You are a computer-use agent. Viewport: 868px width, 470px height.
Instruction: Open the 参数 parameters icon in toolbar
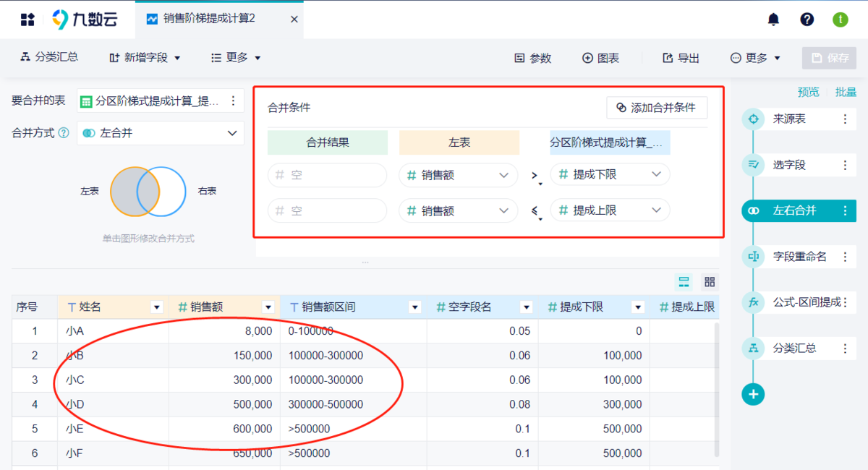tap(533, 57)
